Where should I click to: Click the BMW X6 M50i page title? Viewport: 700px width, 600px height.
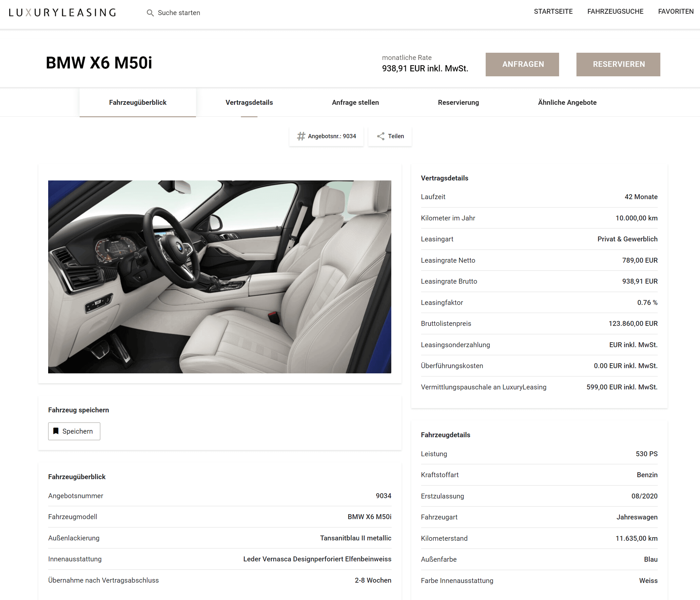tap(99, 63)
